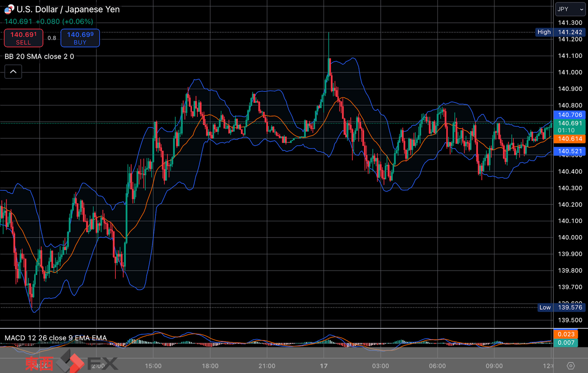
Task: Open the BB 20 SMA indicator legend
Action: point(39,57)
